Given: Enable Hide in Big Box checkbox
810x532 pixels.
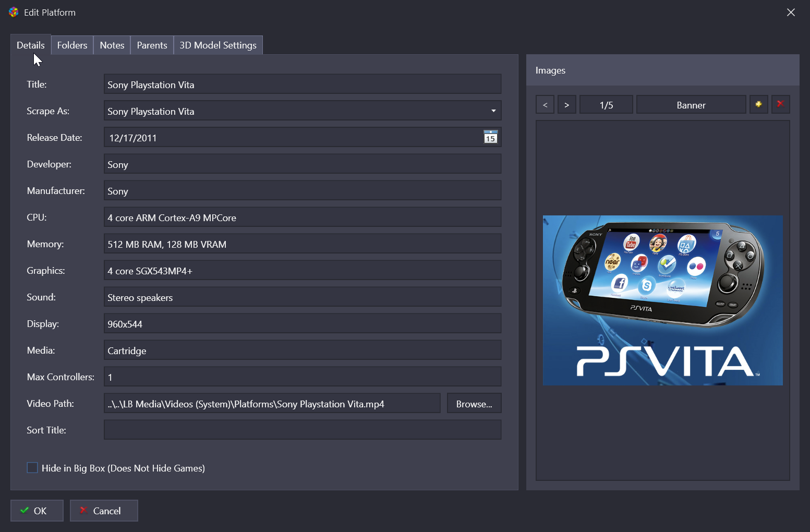Looking at the screenshot, I should tap(32, 468).
